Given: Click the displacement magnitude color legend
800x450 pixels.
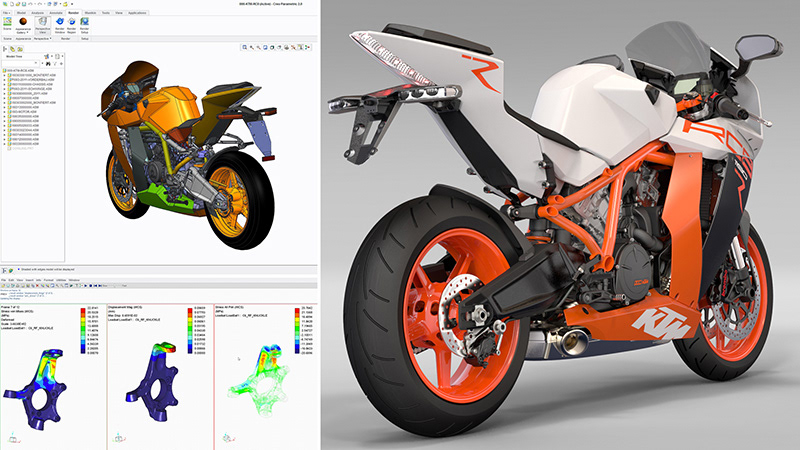Looking at the screenshot, I should (190, 331).
